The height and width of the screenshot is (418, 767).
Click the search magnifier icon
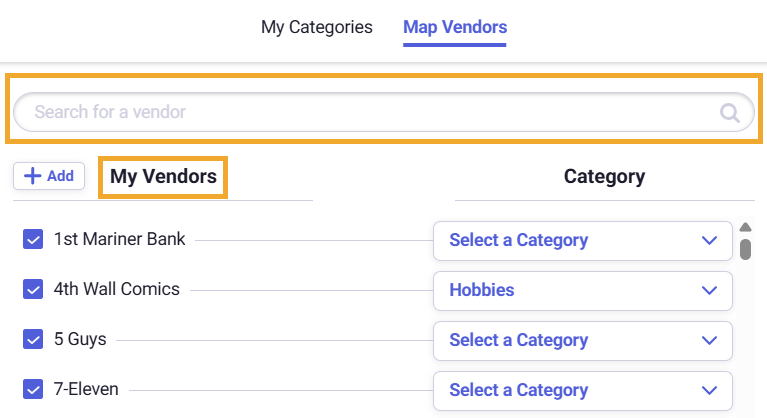tap(730, 112)
